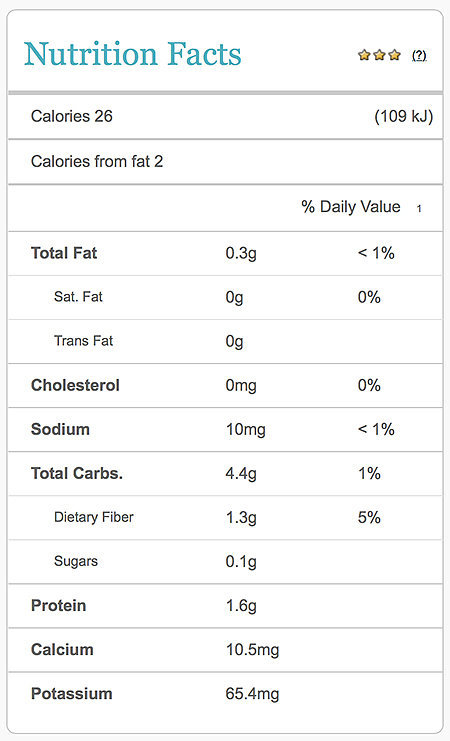
Task: Click the Sodium 10mg value
Action: [245, 430]
